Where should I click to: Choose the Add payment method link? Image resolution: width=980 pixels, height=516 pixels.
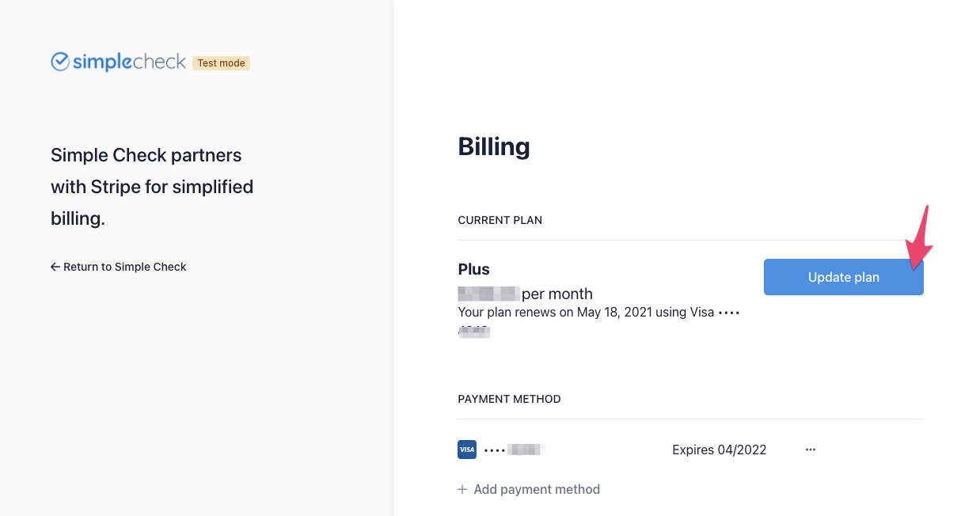coord(537,489)
